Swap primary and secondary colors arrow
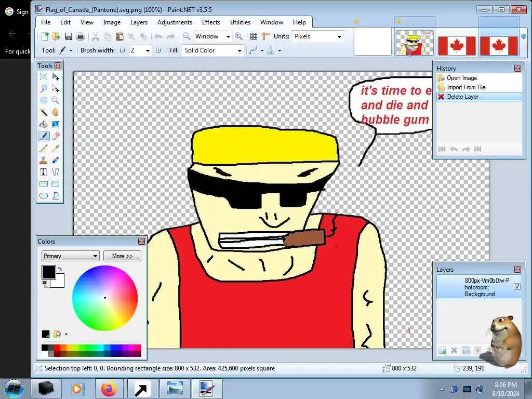The width and height of the screenshot is (532, 399). tap(60, 269)
